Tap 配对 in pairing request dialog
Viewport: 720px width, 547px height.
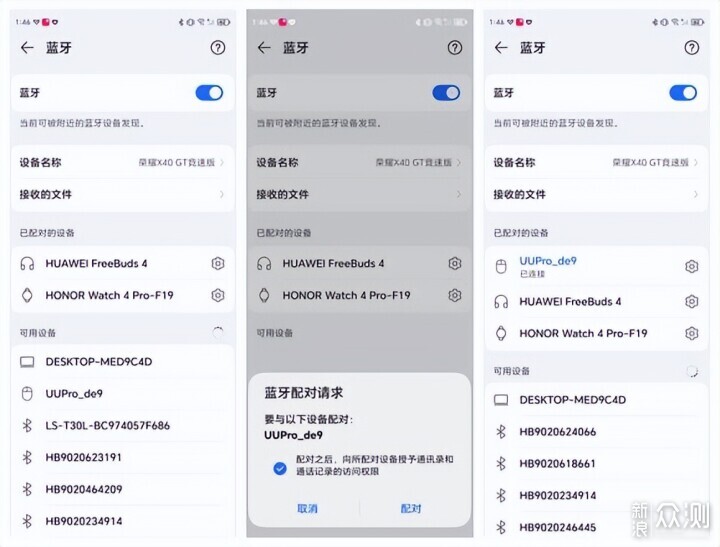click(411, 508)
